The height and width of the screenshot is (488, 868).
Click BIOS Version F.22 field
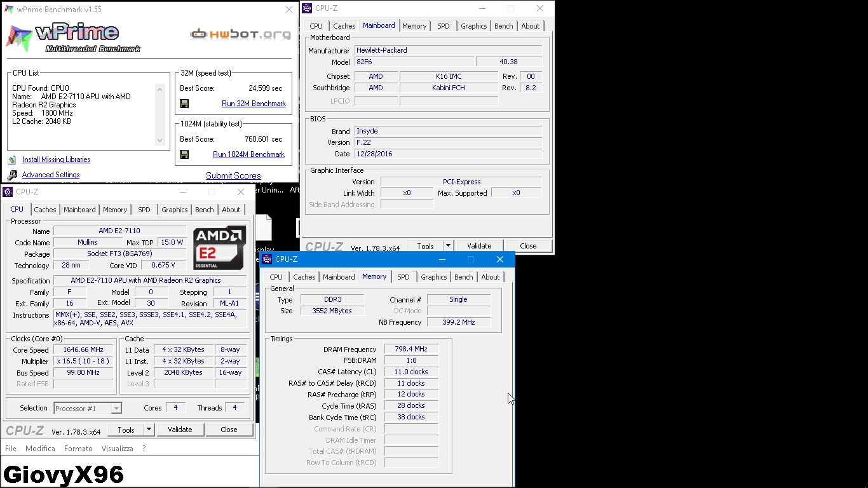click(448, 142)
